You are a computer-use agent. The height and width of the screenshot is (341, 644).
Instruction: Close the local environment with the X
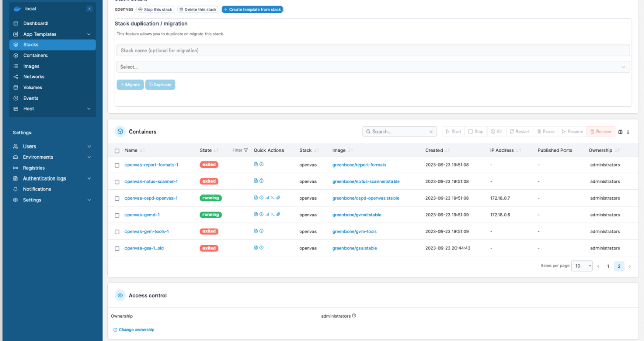(x=89, y=9)
